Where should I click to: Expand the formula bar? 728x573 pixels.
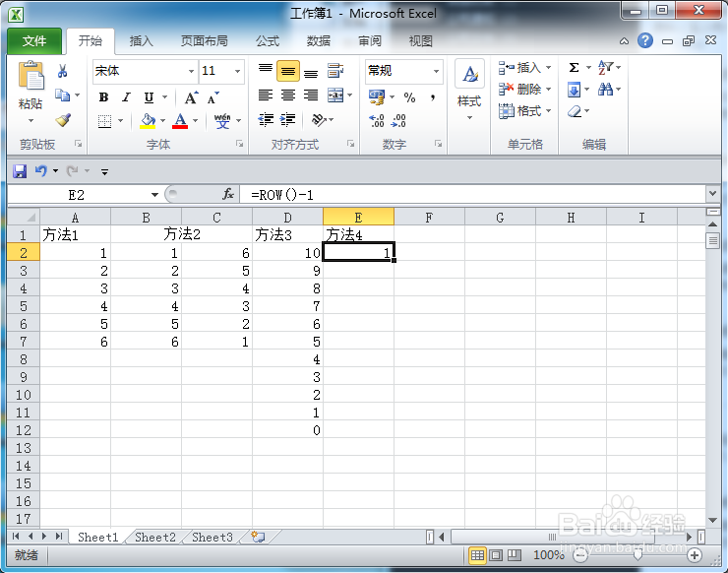(712, 193)
